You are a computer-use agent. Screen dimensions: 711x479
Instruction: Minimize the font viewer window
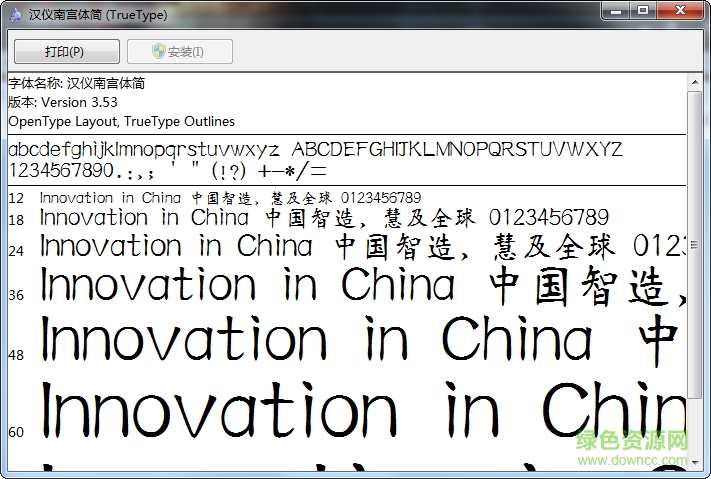[616, 11]
